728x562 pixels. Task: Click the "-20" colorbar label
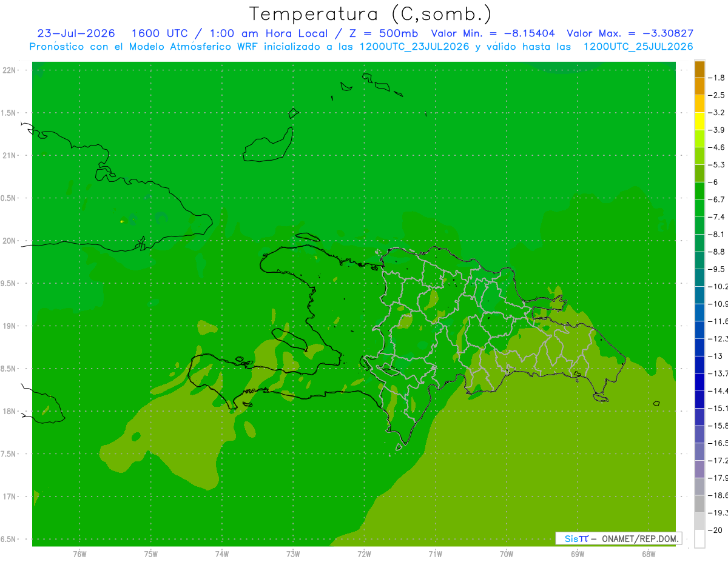click(716, 530)
